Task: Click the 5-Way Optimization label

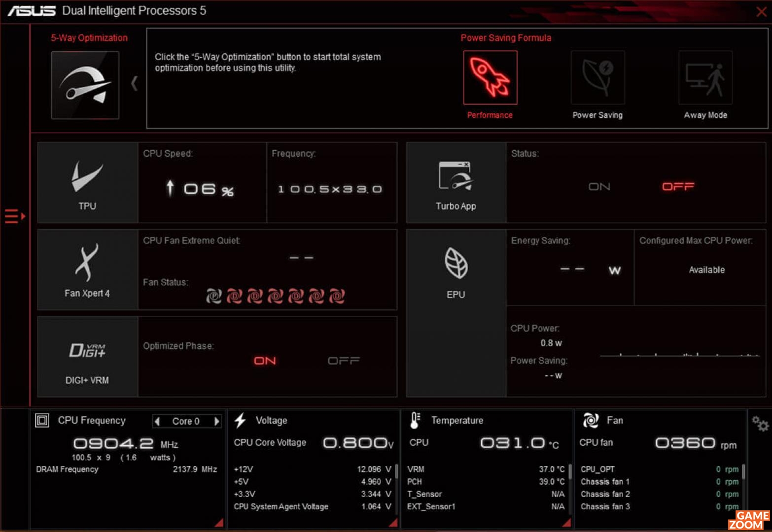Action: (89, 38)
